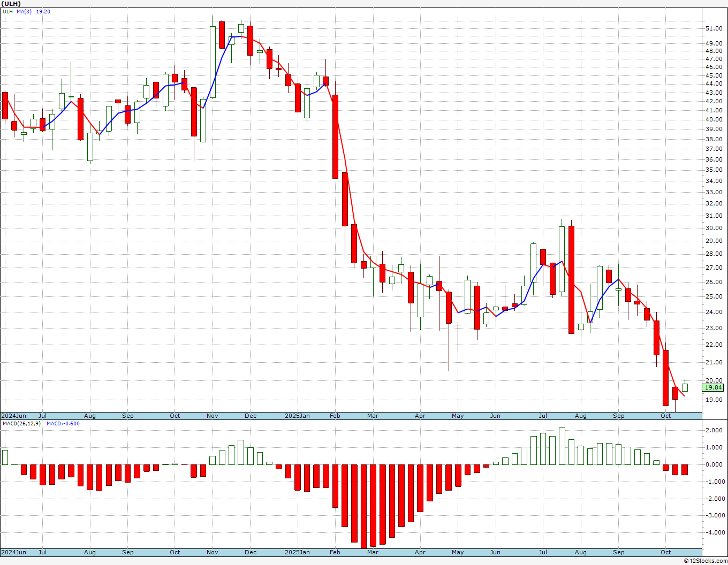Click the 40.00 price axis label
The width and height of the screenshot is (728, 565).
714,119
